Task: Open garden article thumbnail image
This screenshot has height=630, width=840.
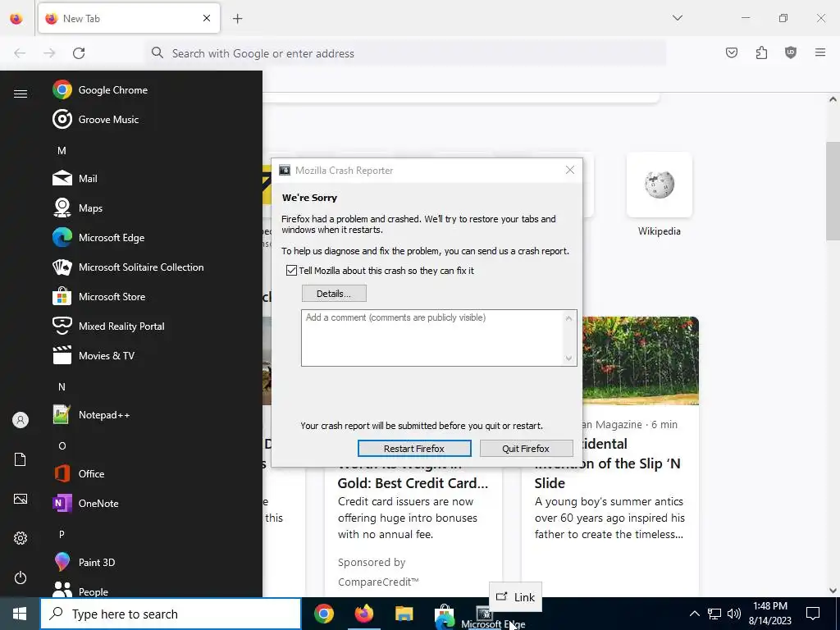Action: [640, 361]
